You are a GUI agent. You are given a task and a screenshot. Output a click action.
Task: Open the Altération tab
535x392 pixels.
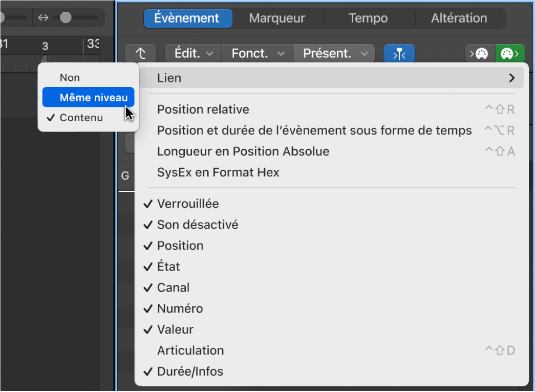click(459, 18)
